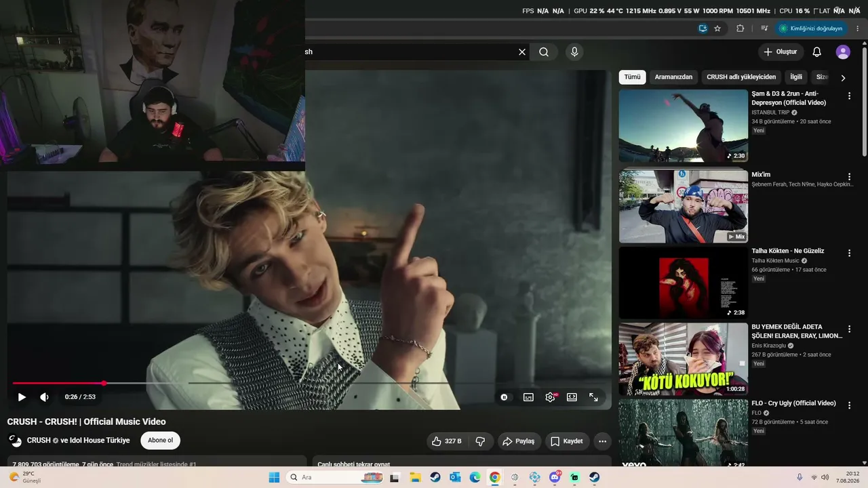Install the page as app from address bar
This screenshot has height=488, width=868.
[x=703, y=28]
